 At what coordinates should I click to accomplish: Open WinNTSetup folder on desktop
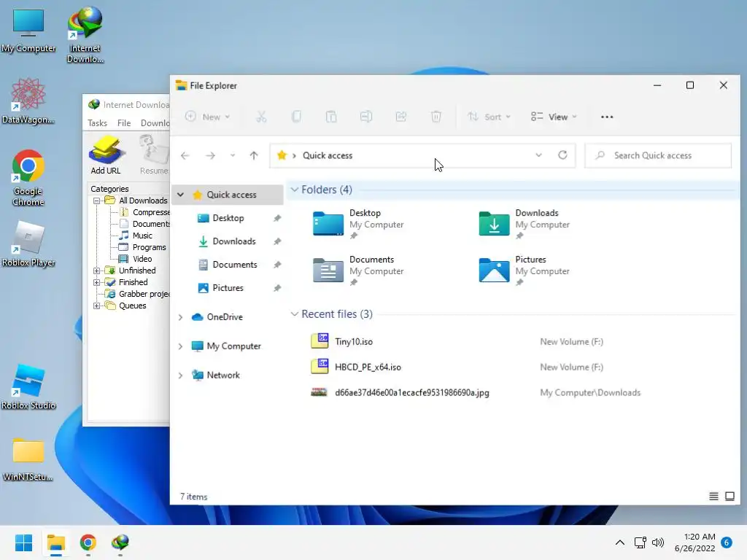28,459
